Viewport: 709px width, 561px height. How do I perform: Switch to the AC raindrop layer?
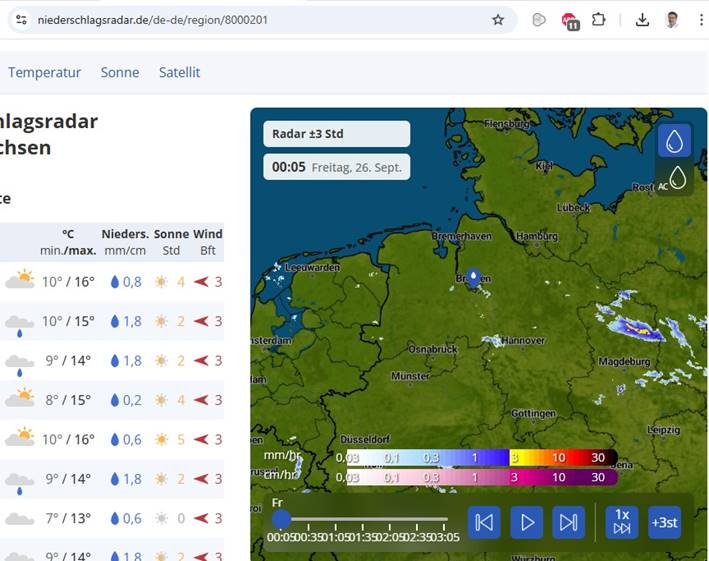[677, 178]
